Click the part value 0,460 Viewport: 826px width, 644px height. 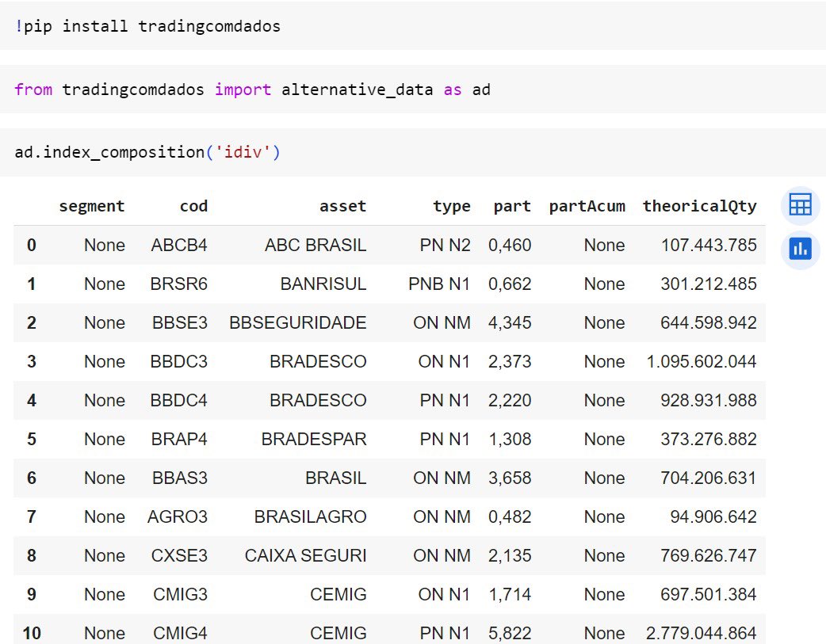(x=510, y=245)
